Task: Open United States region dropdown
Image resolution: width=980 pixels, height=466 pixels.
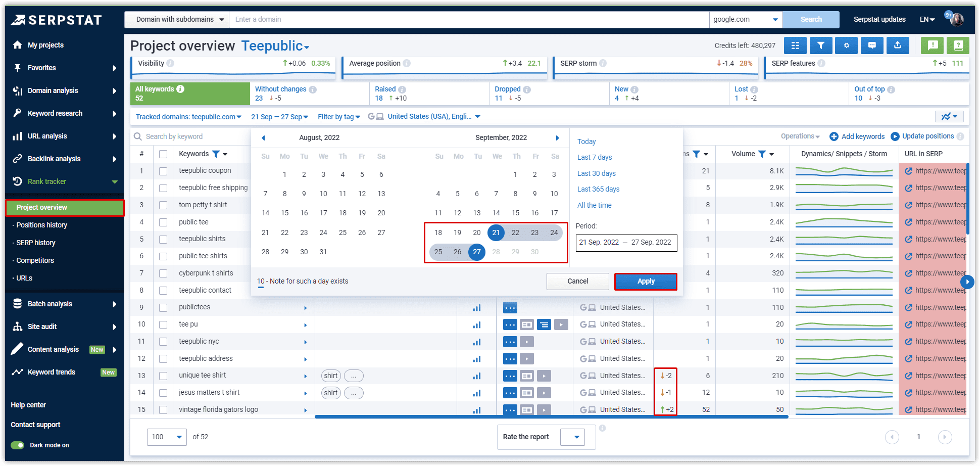Action: point(424,117)
